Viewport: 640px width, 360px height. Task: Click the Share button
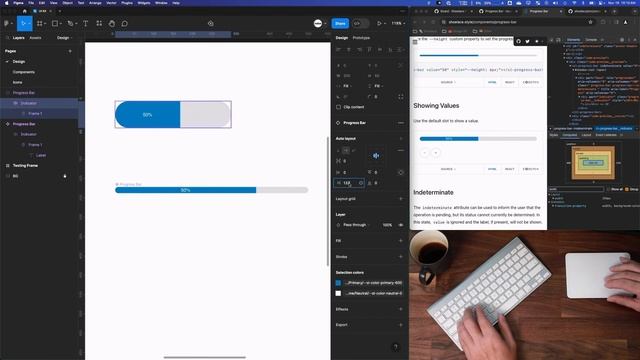click(340, 23)
